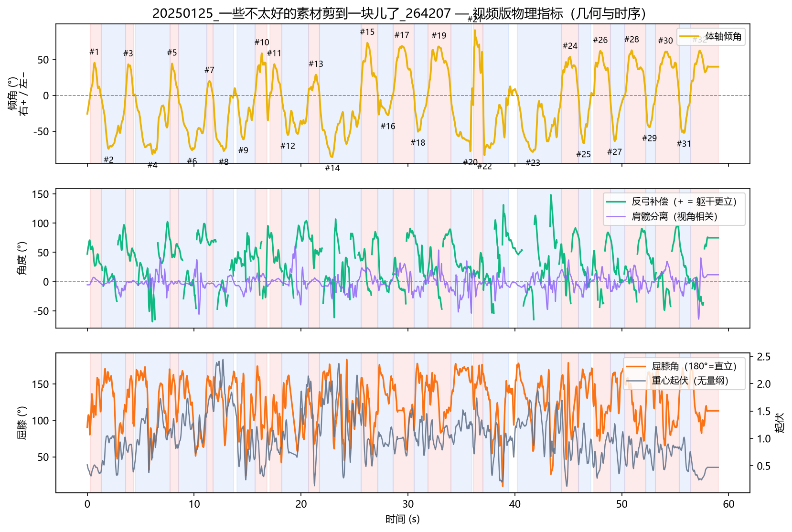This screenshot has width=792, height=532.
Task: Click the 时间 (s) x-axis label
Action: [x=403, y=519]
